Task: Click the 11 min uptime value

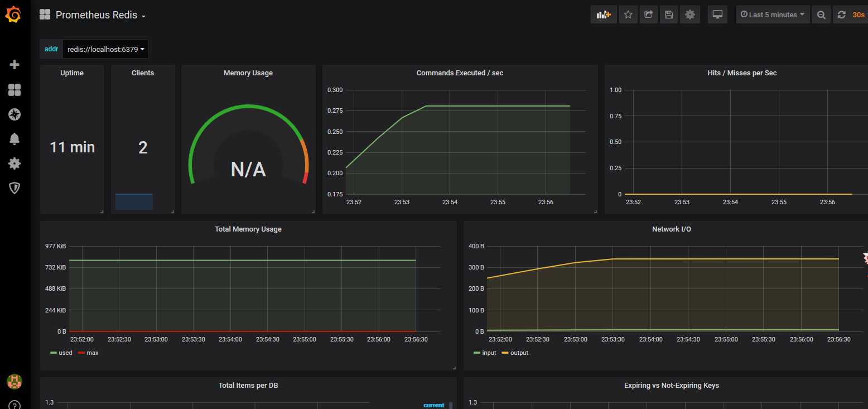Action: (x=72, y=147)
